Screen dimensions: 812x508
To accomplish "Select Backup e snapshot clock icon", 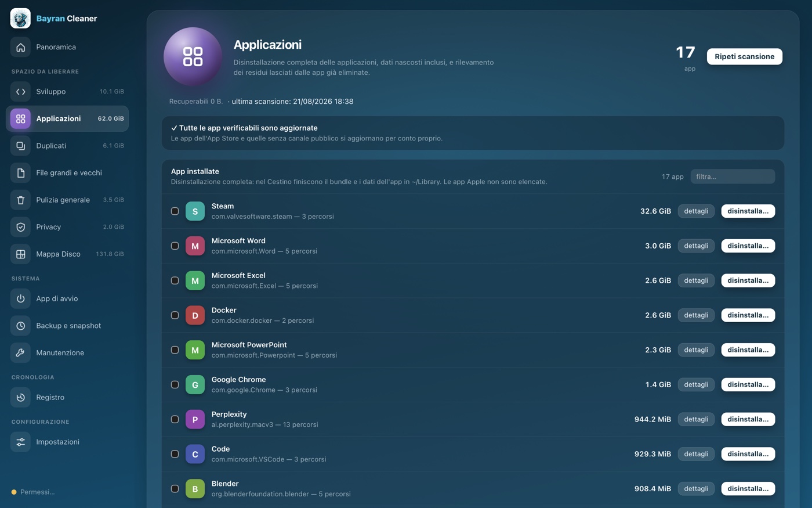I will pos(20,326).
